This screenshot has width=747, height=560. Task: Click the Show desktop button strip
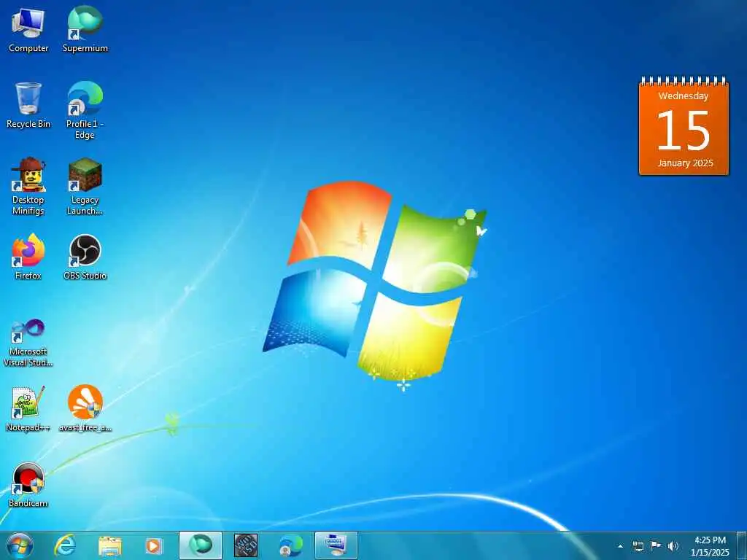[742, 545]
